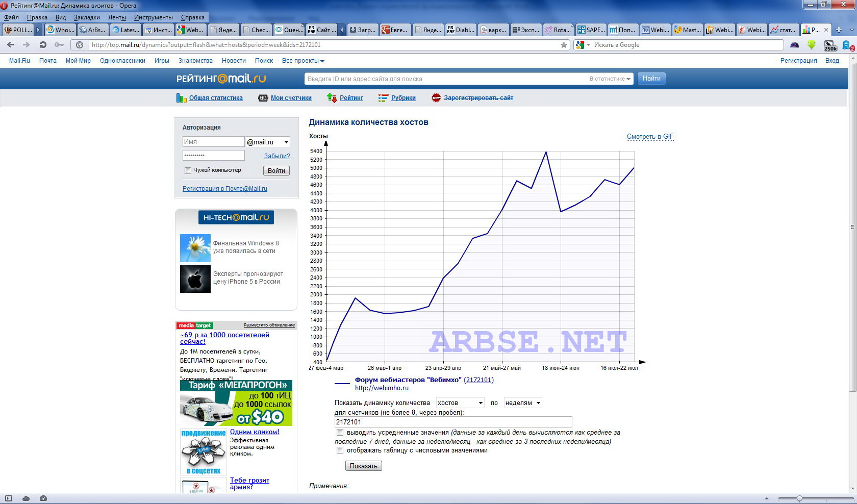
Task: Expand the stacked tab group arrow after POLL
Action: point(38,30)
